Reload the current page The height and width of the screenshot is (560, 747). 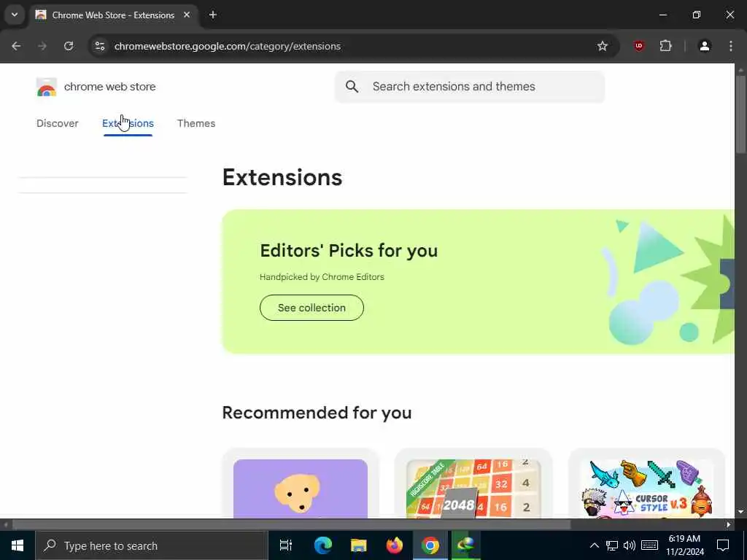tap(69, 46)
